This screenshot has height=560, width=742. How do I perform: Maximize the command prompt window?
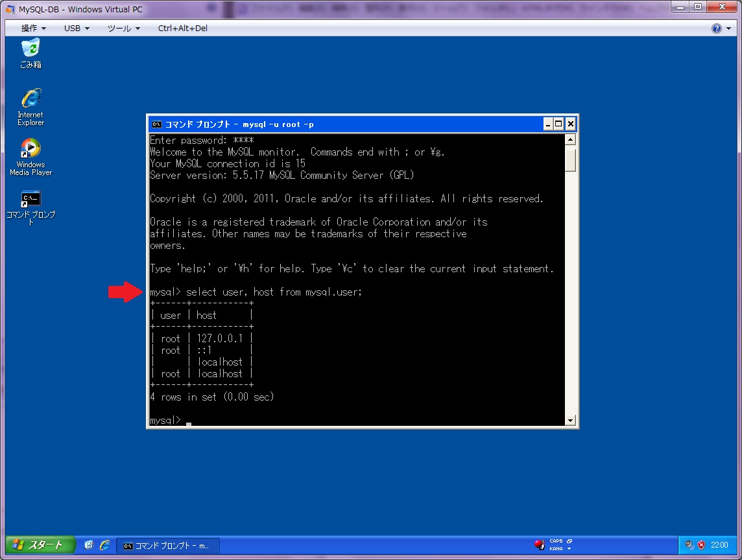(558, 124)
